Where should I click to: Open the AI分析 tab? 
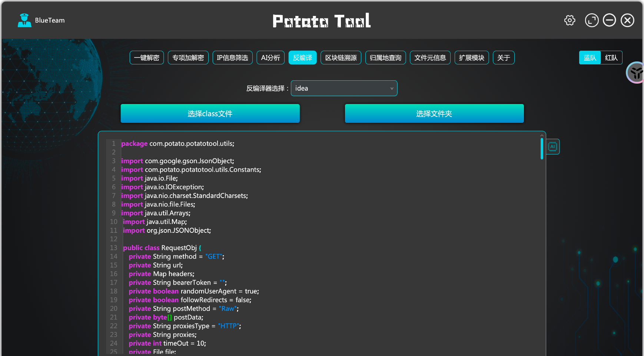coord(270,58)
